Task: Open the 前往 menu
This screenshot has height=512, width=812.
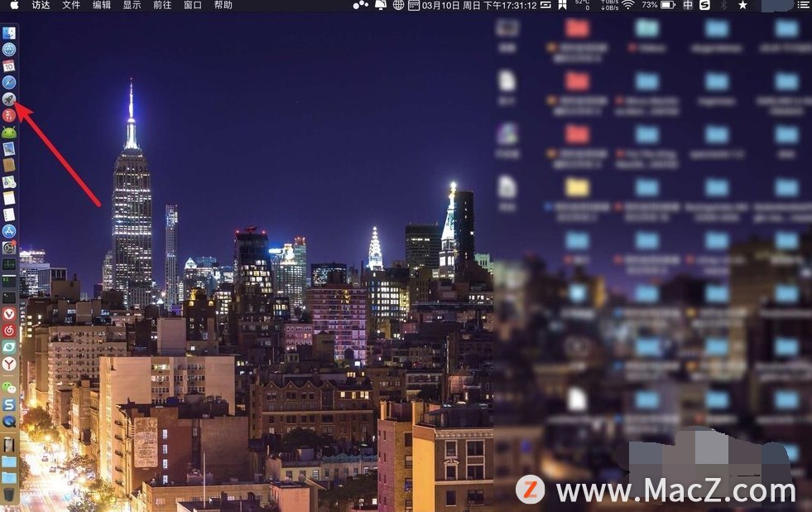Action: point(162,5)
